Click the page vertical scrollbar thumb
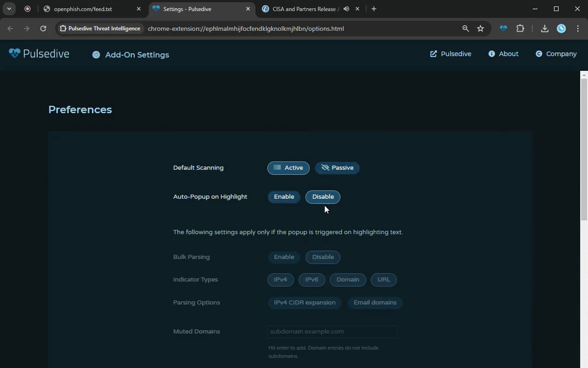This screenshot has width=588, height=368. pyautogui.click(x=584, y=149)
